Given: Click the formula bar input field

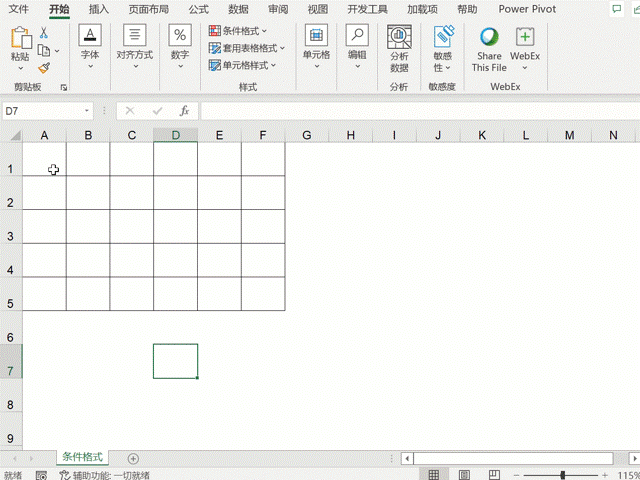Looking at the screenshot, I should click(420, 111).
